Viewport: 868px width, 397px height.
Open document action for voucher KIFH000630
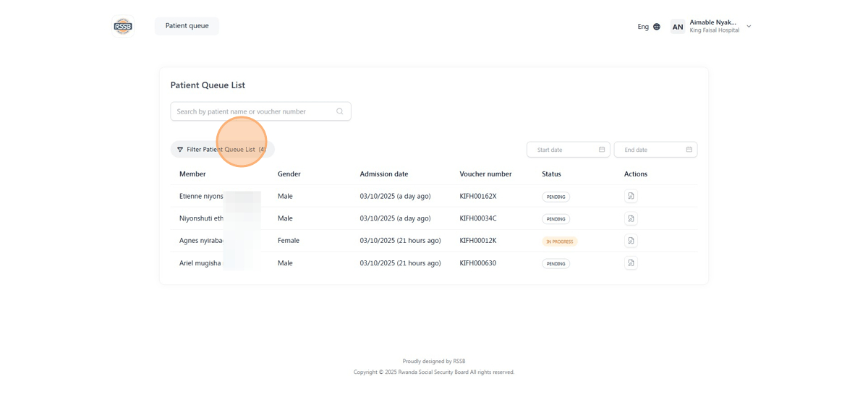(x=631, y=263)
